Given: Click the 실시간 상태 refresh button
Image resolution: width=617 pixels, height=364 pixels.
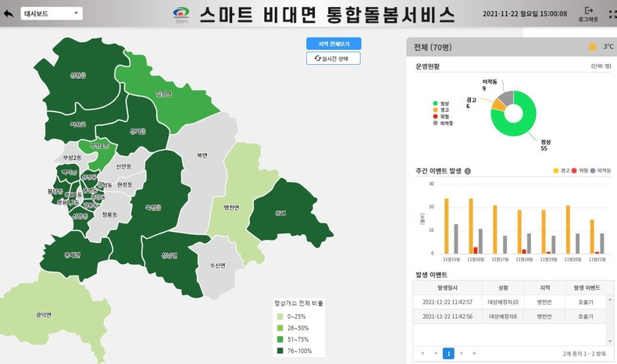Looking at the screenshot, I should point(333,59).
